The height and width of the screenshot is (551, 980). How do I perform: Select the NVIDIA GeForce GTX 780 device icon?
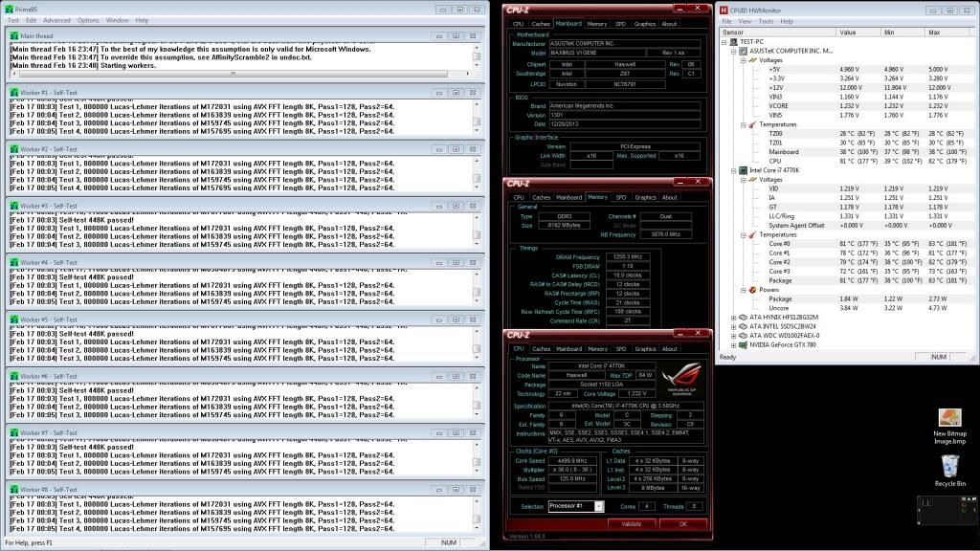(742, 344)
